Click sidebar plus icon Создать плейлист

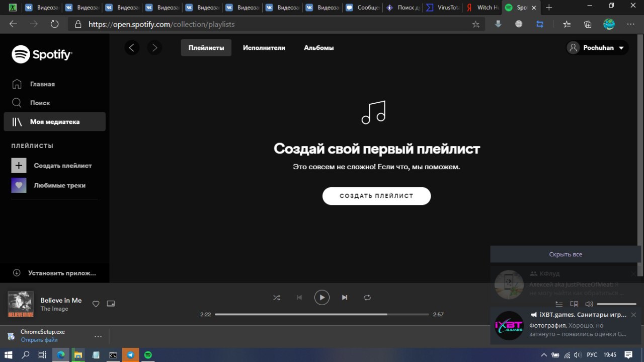(19, 165)
